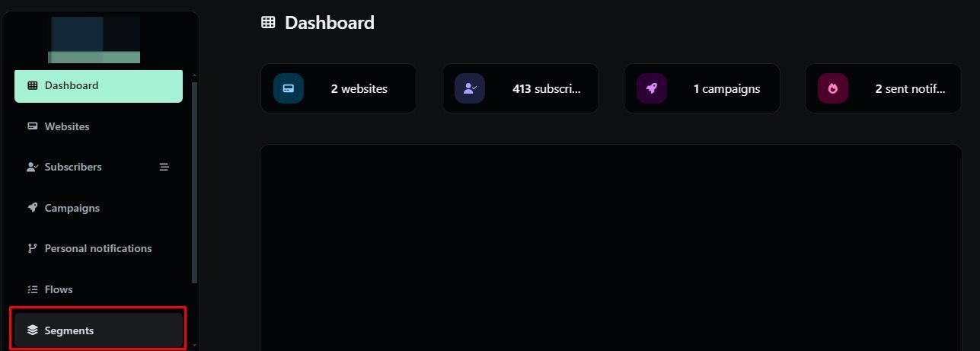View the 1 campaigns stat card
This screenshot has width=980, height=351.
(726, 88)
